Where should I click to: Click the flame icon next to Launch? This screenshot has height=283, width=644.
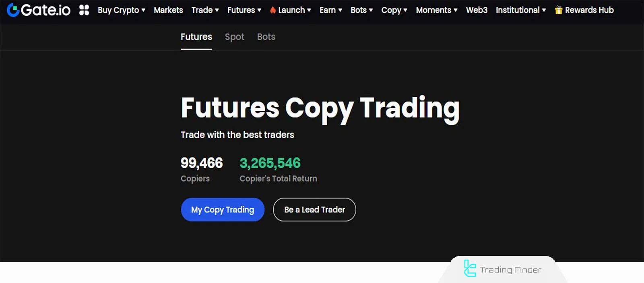(x=273, y=10)
